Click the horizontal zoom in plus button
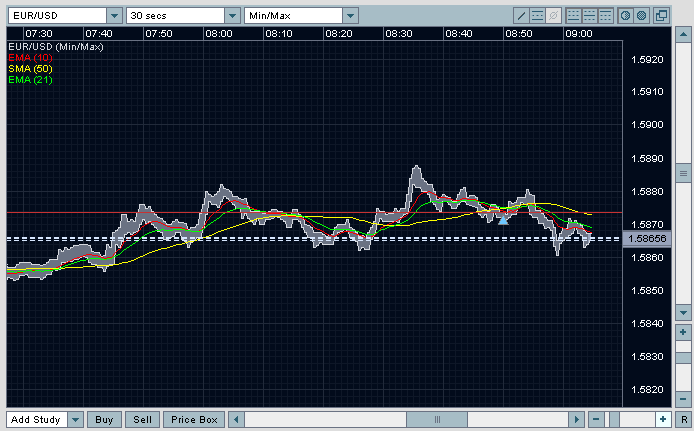 [x=662, y=419]
